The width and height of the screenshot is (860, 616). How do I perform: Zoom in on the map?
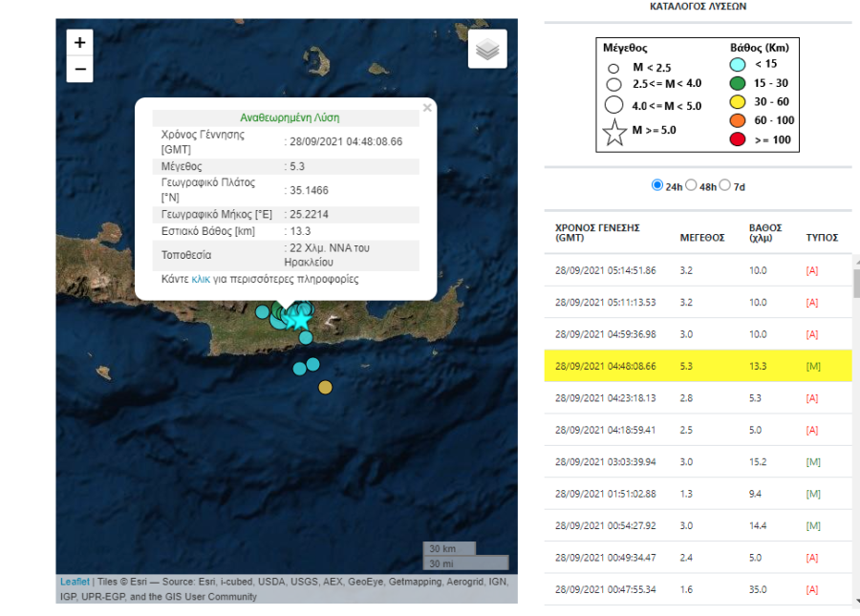tap(80, 43)
